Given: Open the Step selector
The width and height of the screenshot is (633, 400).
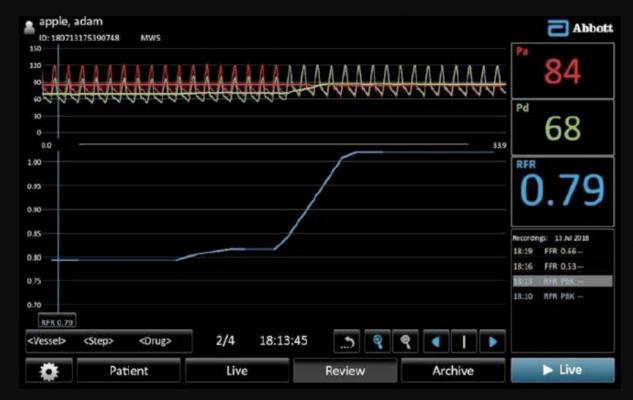Looking at the screenshot, I should 99,341.
